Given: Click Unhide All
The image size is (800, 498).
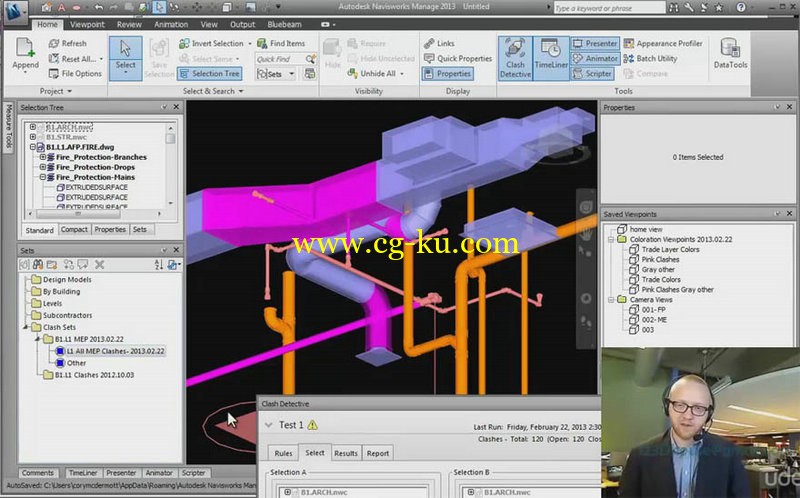Looking at the screenshot, I should tap(374, 73).
